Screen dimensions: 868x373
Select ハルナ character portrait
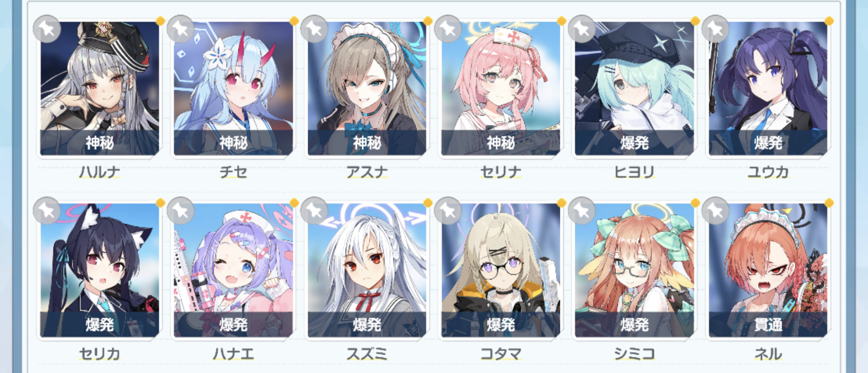(x=100, y=88)
